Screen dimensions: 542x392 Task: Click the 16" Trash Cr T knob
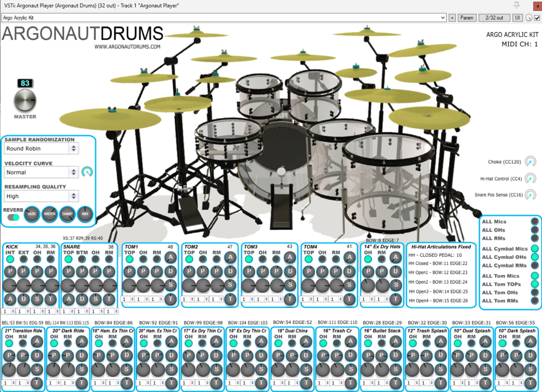click(351, 382)
